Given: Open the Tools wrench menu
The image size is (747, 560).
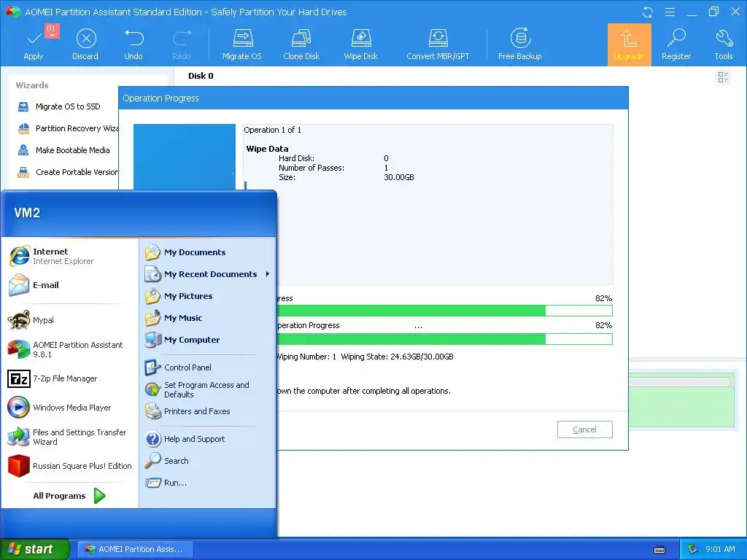Looking at the screenshot, I should (724, 44).
